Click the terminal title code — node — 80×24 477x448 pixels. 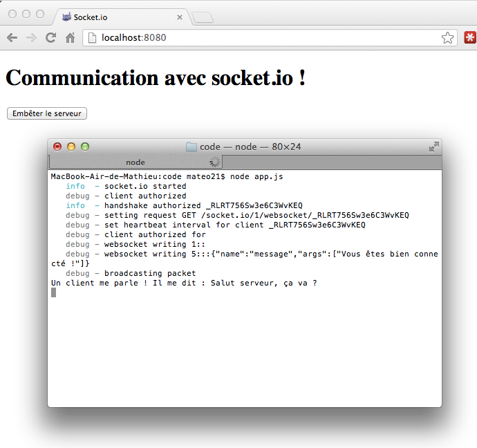coord(250,147)
